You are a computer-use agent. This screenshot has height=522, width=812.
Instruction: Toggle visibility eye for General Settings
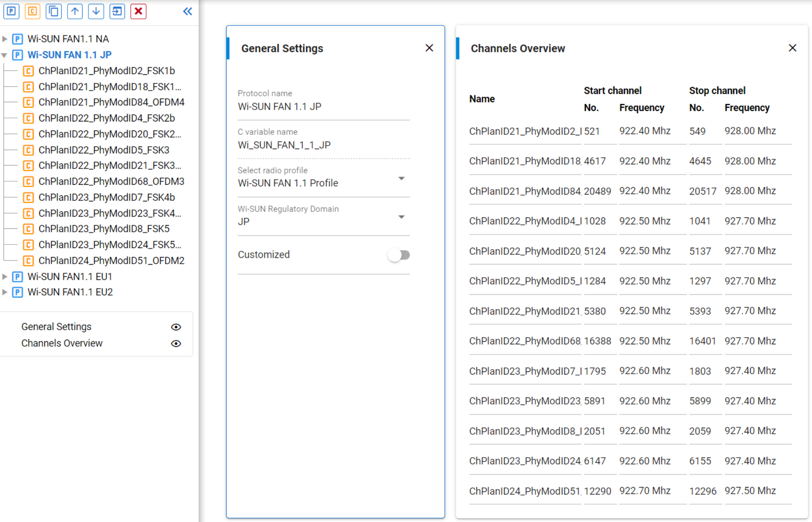coord(176,327)
